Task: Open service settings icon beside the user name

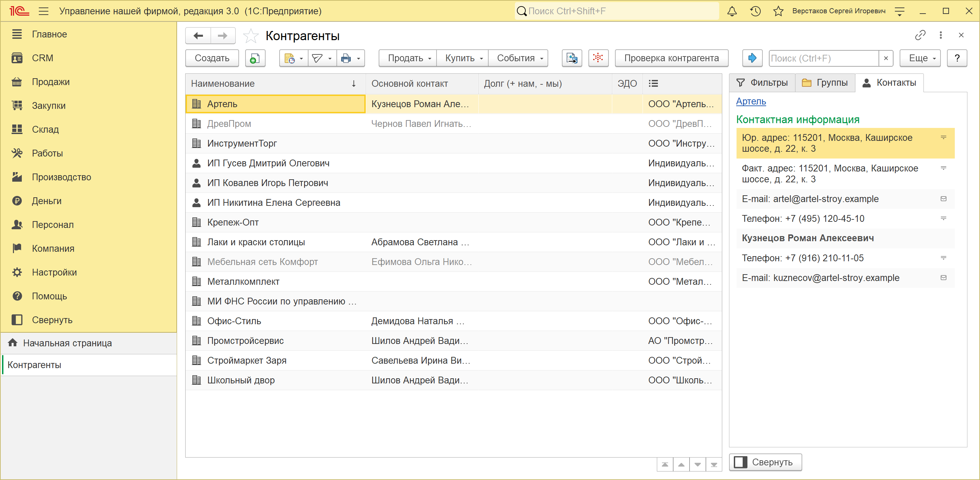Action: (900, 11)
